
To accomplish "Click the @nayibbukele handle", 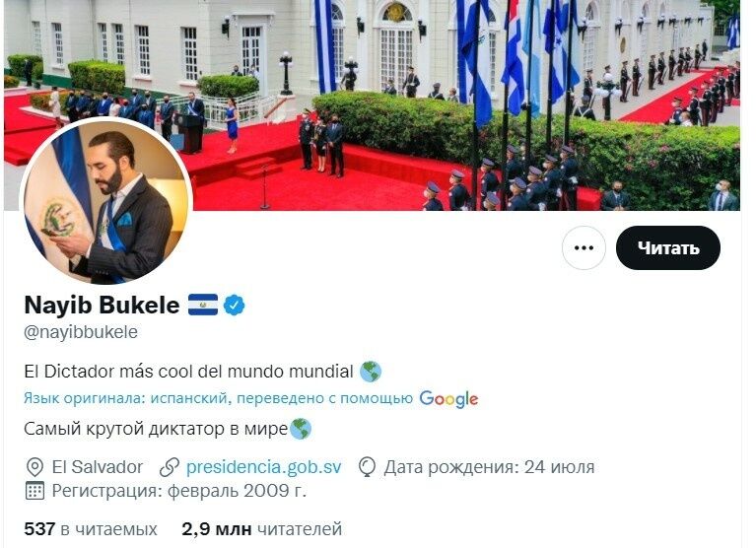I will (81, 332).
